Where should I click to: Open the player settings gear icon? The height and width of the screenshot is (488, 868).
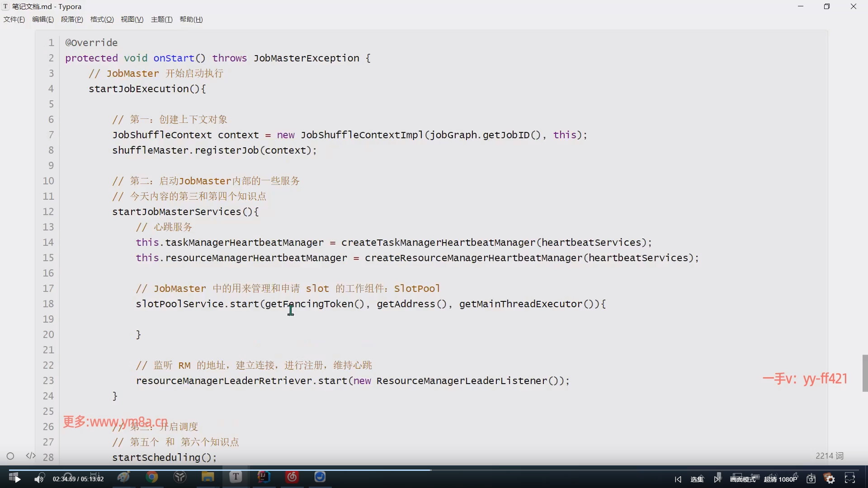point(830,479)
